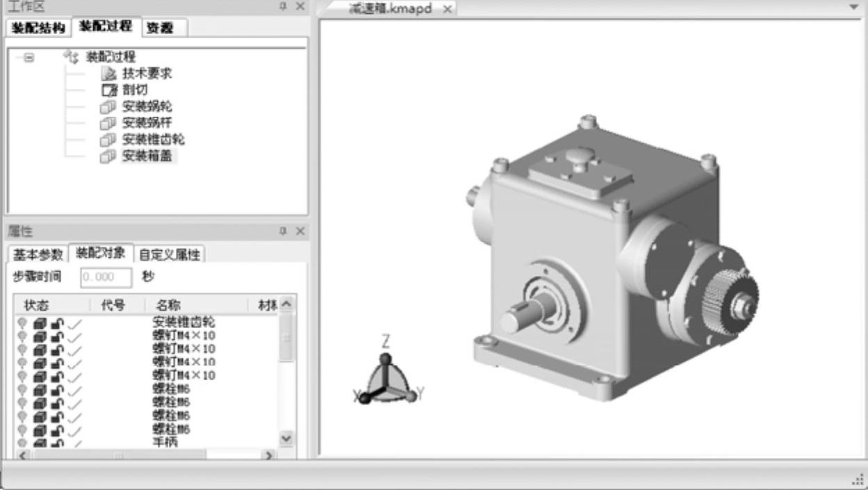Click the horizontal scrollbar thumb in table

point(119,455)
